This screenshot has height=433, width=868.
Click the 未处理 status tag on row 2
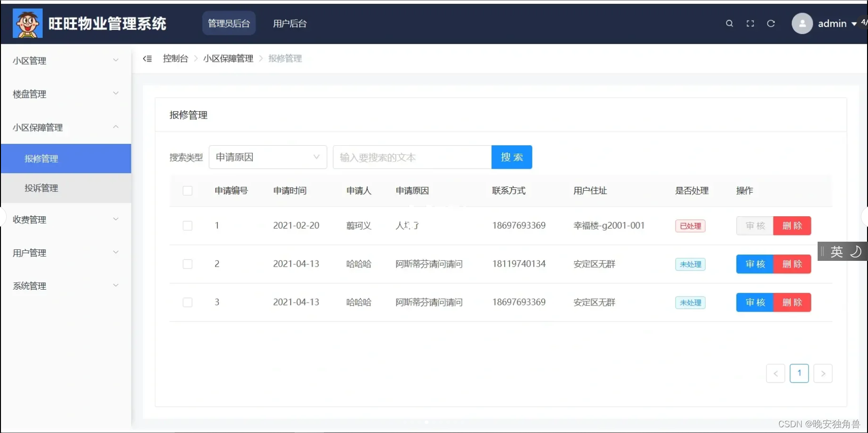pyautogui.click(x=690, y=264)
